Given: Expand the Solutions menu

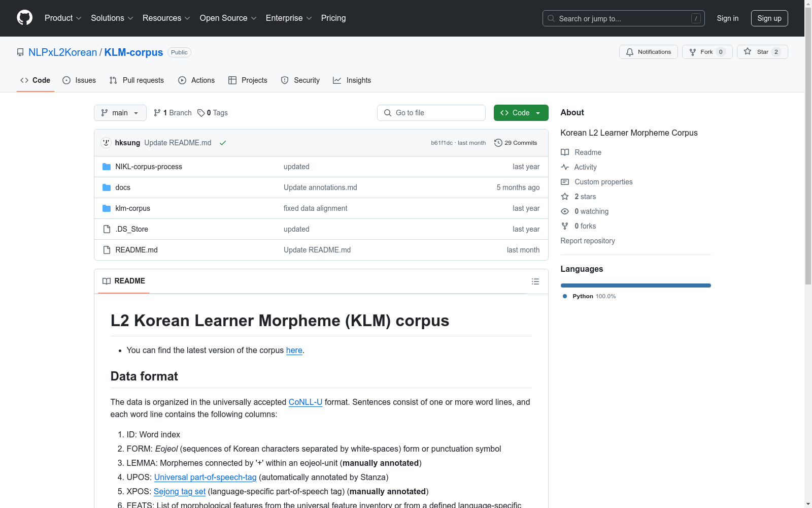Looking at the screenshot, I should (112, 18).
